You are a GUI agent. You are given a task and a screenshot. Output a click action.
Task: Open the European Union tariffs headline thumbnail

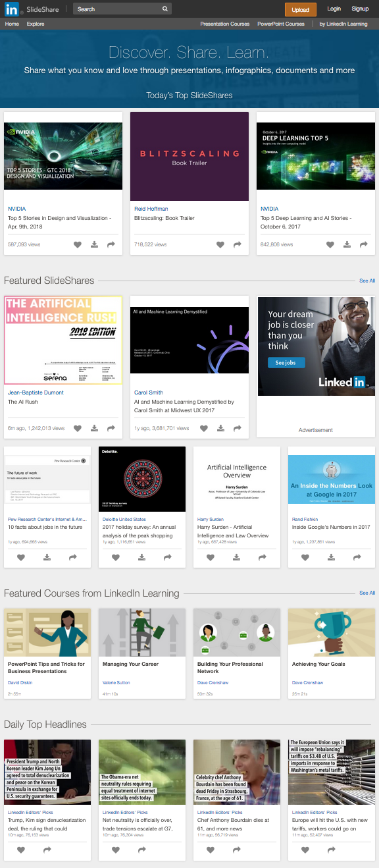(x=332, y=772)
